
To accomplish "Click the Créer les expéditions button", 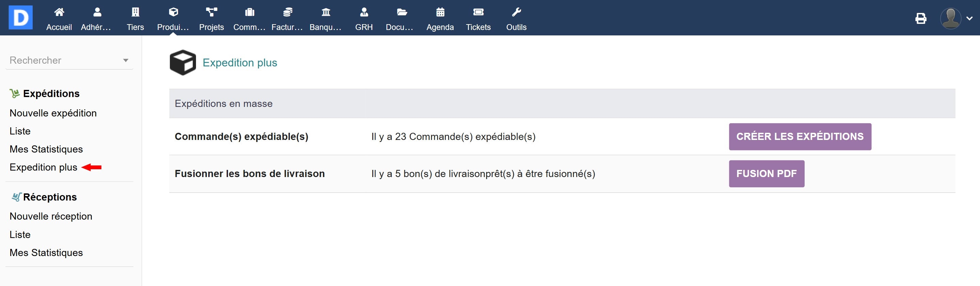I will tap(800, 137).
